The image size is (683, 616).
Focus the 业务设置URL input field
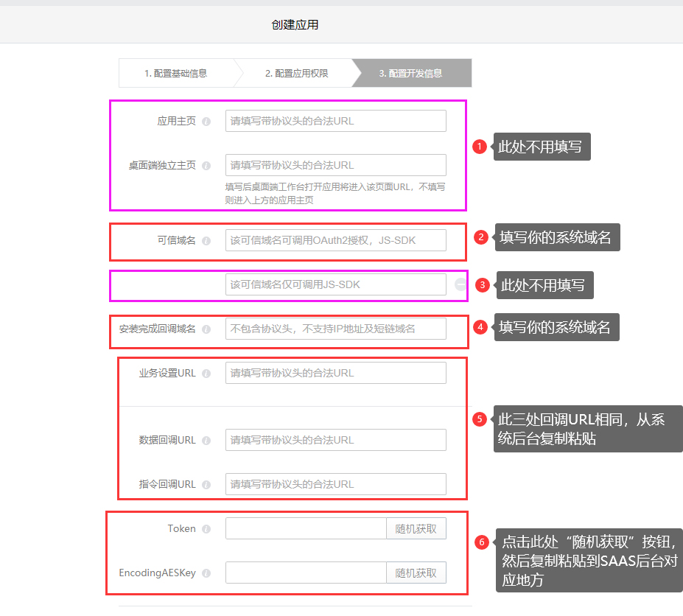pyautogui.click(x=336, y=373)
